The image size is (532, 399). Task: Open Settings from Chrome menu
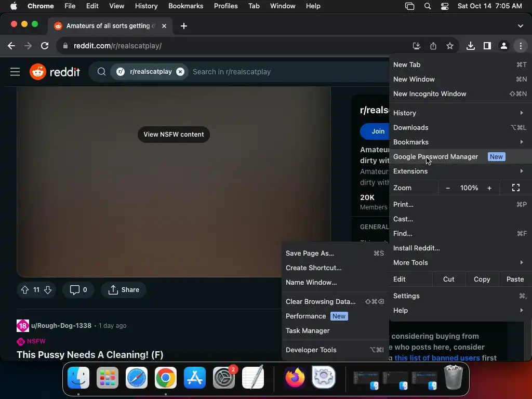click(x=460, y=296)
